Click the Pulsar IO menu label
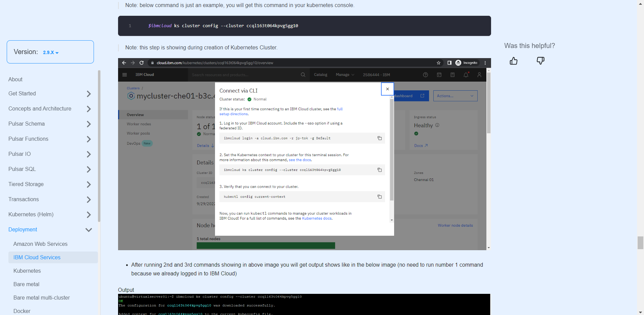 coord(19,154)
